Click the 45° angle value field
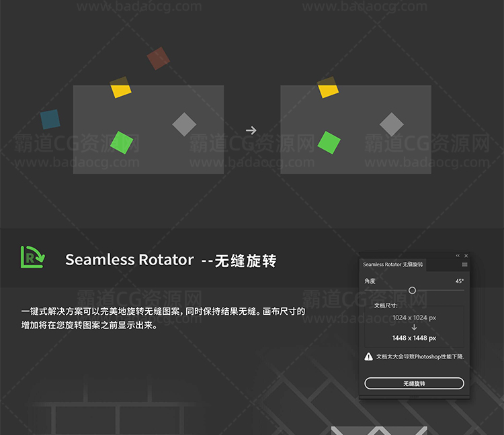 click(459, 281)
